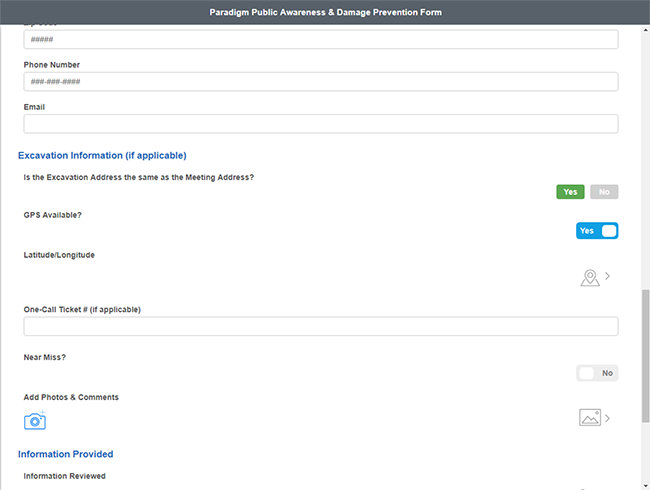Click the Information Reviewed label
The width and height of the screenshot is (650, 490).
coord(64,476)
